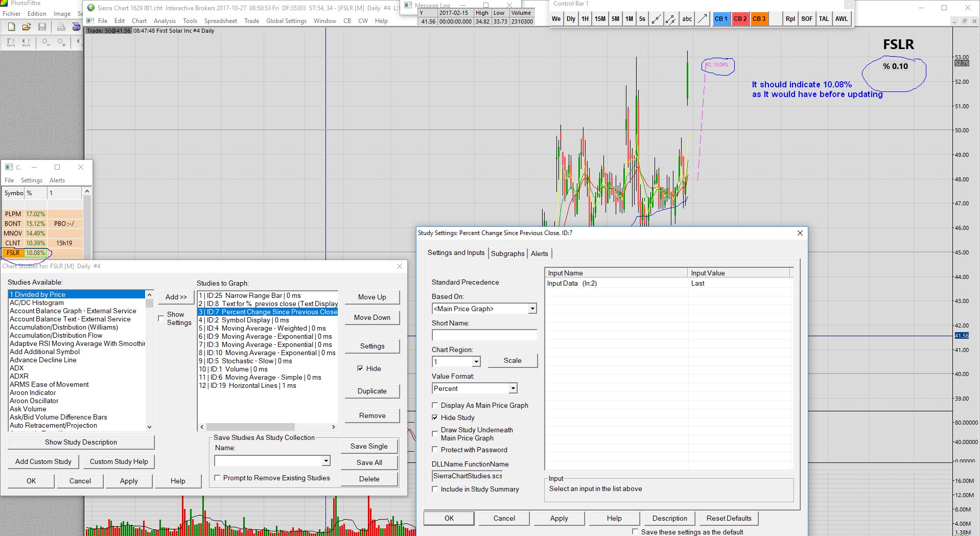Image resolution: width=980 pixels, height=536 pixels.
Task: Enable Display As Main Price Graph
Action: 435,405
